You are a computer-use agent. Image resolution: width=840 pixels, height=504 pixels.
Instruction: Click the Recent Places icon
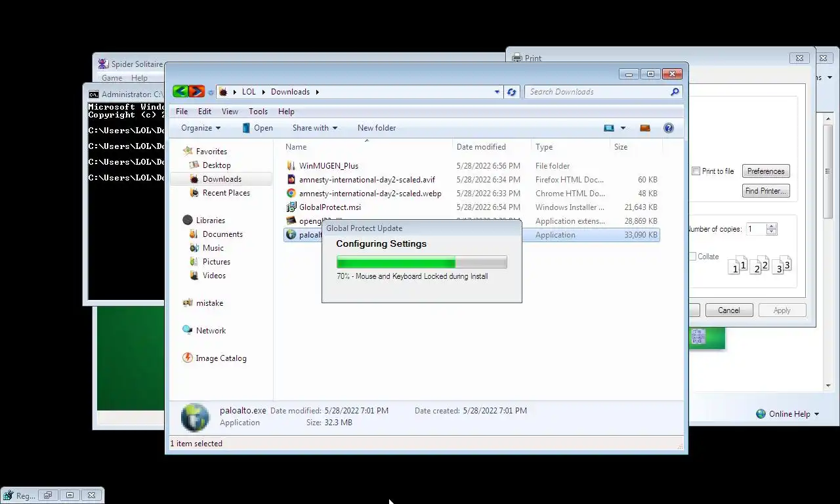coord(194,193)
